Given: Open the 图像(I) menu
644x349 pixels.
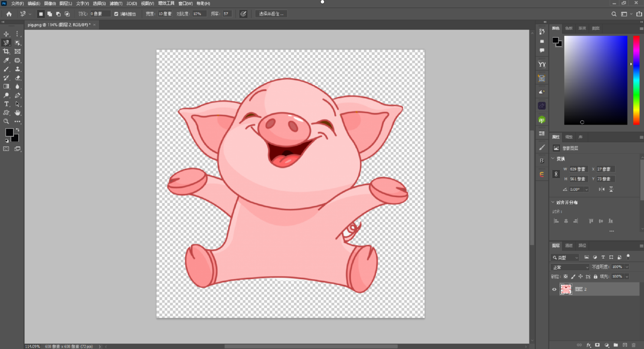Looking at the screenshot, I should [x=50, y=3].
